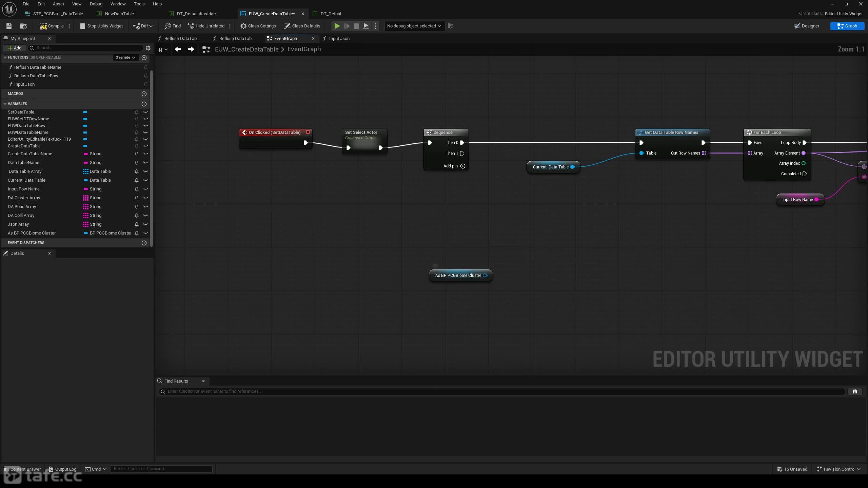868x488 pixels.
Task: Open Class Settings
Action: click(258, 26)
